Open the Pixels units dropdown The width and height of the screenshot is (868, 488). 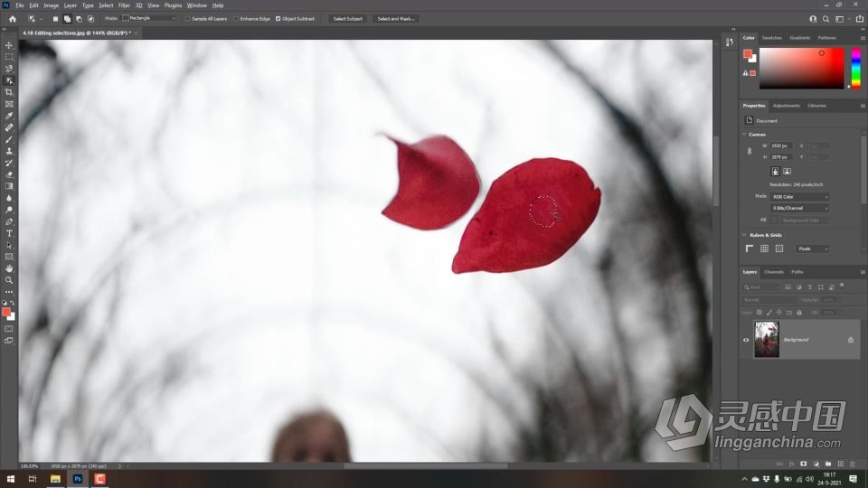[812, 249]
